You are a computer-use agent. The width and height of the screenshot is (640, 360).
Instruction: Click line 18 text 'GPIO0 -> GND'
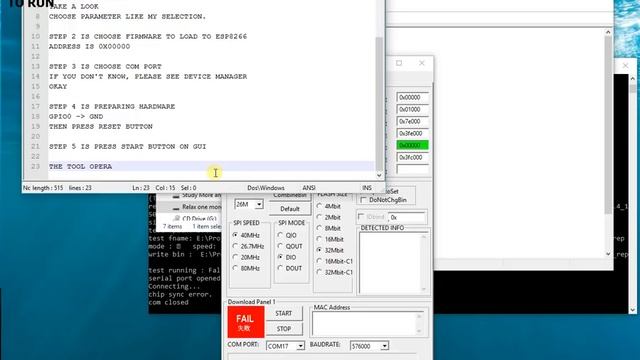pos(76,116)
